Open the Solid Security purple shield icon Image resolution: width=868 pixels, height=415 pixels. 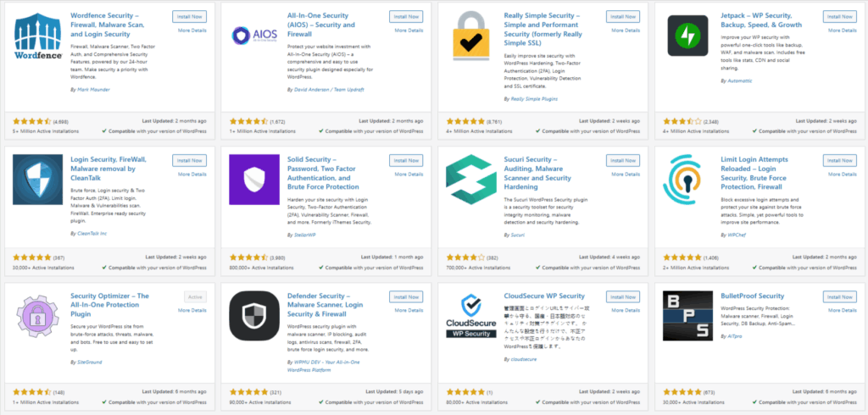click(x=254, y=180)
